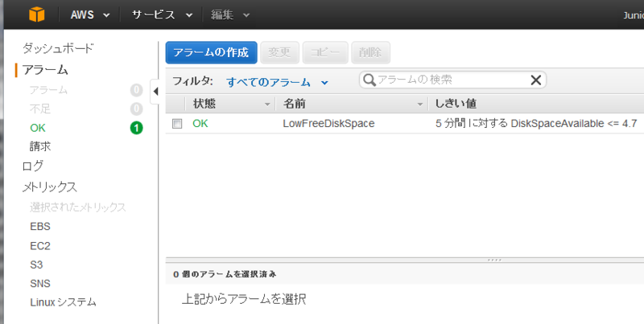Open EBS metrics in sidebar
This screenshot has width=644, height=324.
(x=40, y=227)
